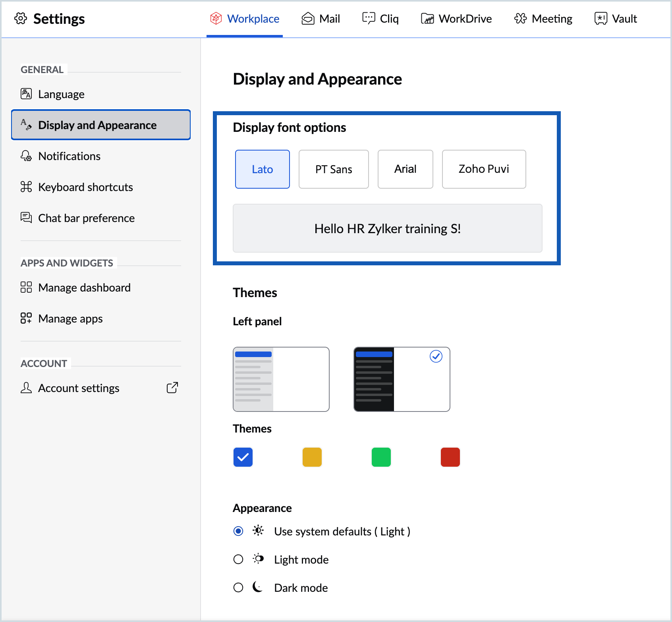Image resolution: width=672 pixels, height=622 pixels.
Task: Click the 'Left panel' label
Action: (x=257, y=321)
